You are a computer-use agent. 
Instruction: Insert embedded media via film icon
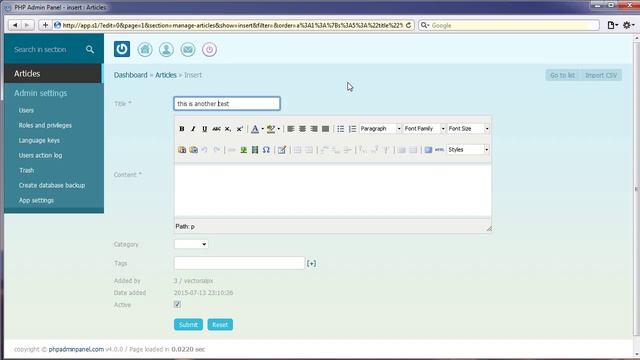coord(255,150)
